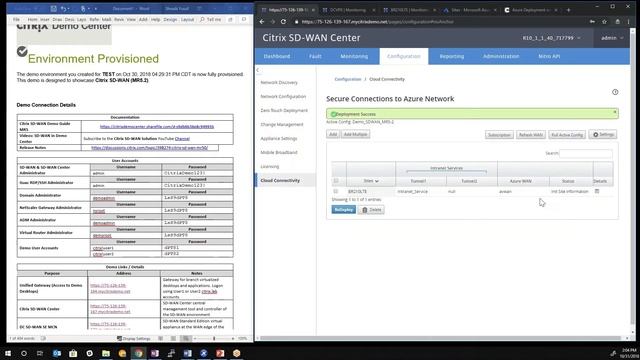Viewport: 640px width, 360px height.
Task: Open the File menu in Word
Action: tap(16, 19)
